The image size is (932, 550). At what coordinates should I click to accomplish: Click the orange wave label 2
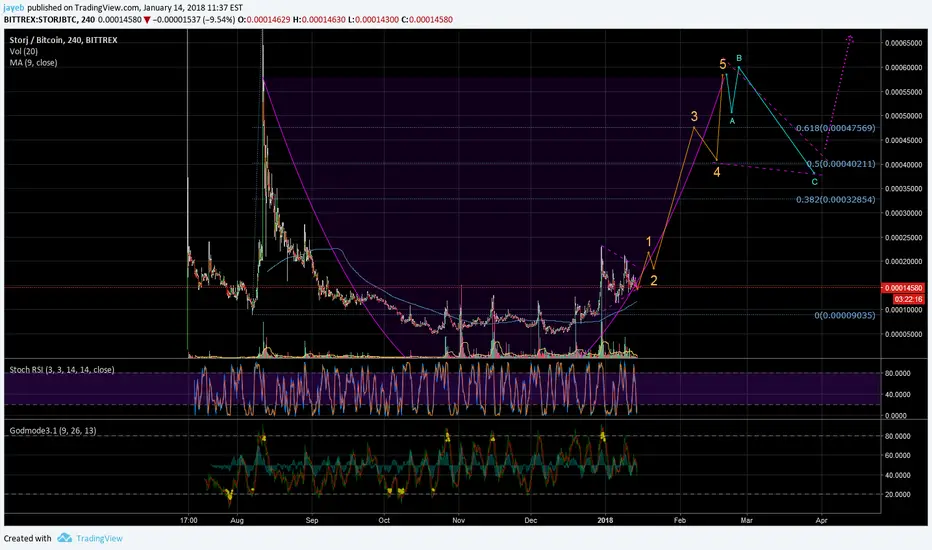point(654,281)
